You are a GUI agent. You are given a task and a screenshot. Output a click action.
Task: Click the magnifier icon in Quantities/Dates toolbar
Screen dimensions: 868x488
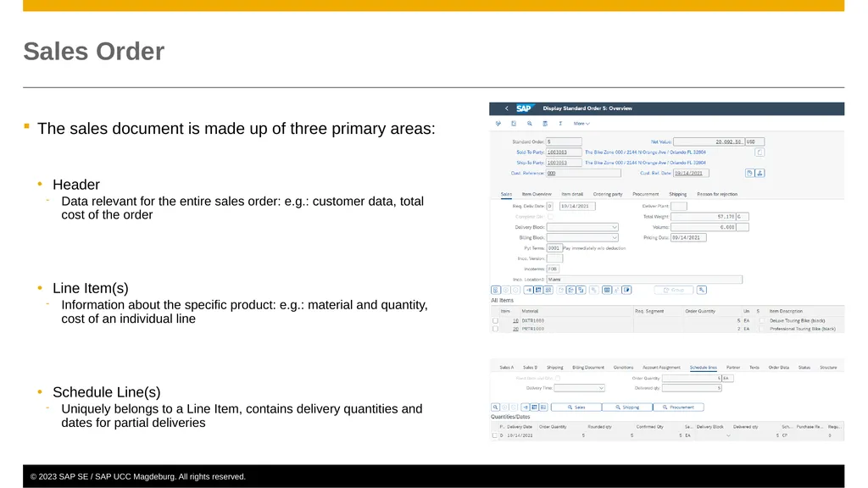(x=495, y=408)
